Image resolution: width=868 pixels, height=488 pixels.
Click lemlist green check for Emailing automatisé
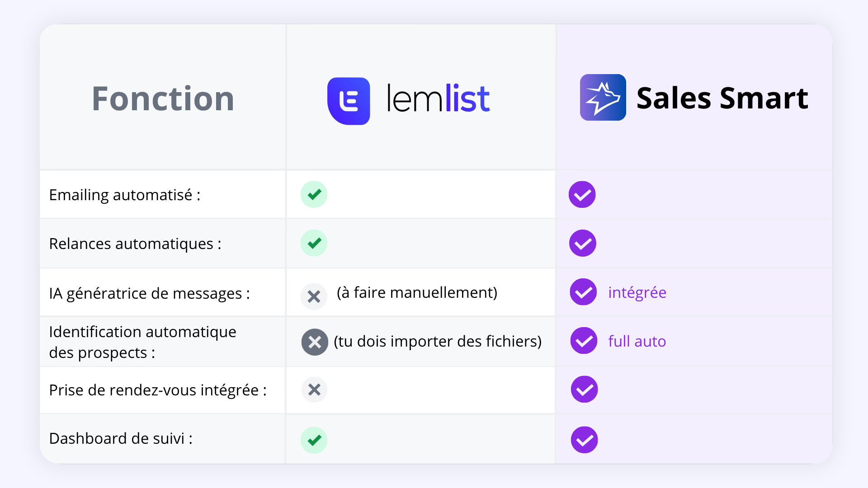314,194
